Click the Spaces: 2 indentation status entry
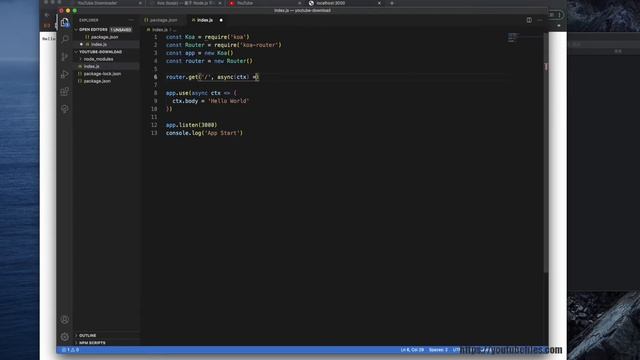This screenshot has width=640, height=360. click(438, 350)
